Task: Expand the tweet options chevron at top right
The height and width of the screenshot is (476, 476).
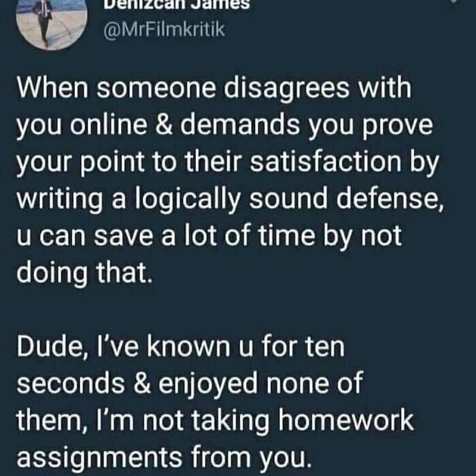Action: (x=454, y=1)
